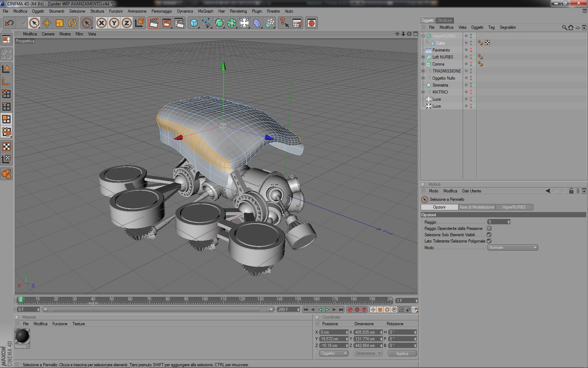The height and width of the screenshot is (368, 588).
Task: Open the help question-mark tool
Action: [284, 23]
